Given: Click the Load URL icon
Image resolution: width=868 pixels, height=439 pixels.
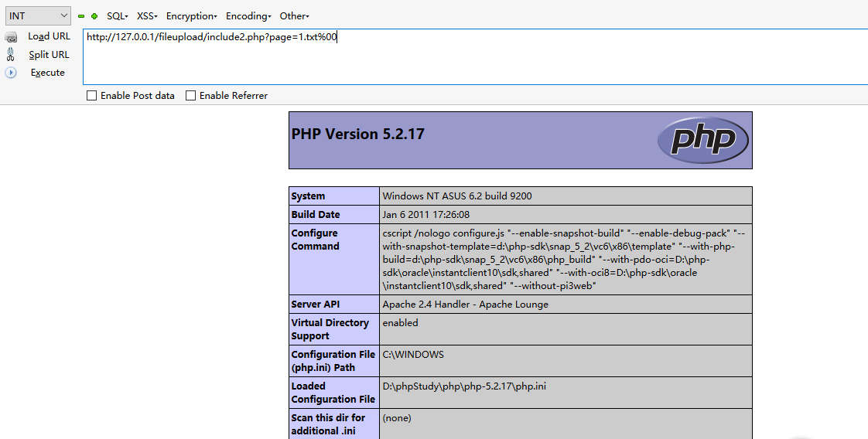Looking at the screenshot, I should coord(11,37).
